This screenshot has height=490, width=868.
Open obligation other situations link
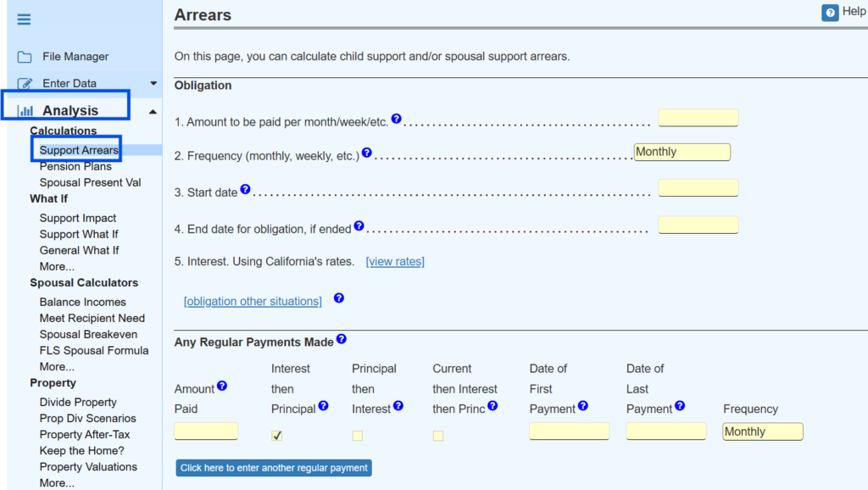[253, 301]
